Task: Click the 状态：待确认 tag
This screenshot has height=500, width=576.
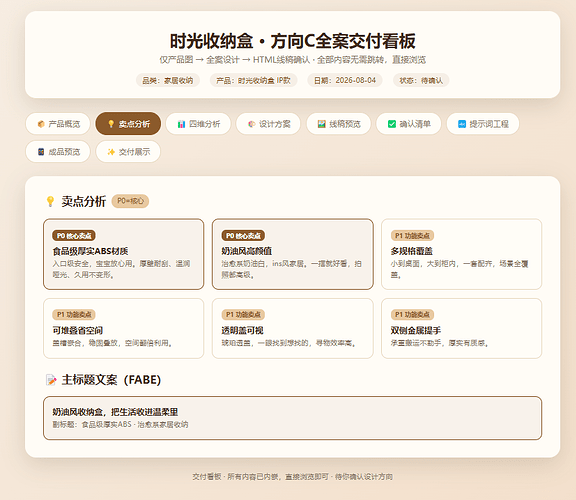Action: [x=421, y=80]
